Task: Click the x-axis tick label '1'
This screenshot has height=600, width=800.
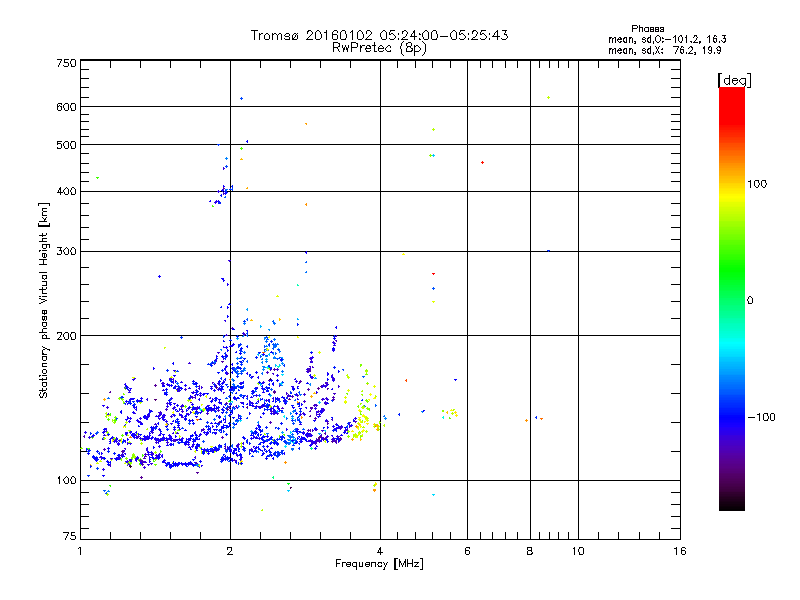Action: click(80, 551)
